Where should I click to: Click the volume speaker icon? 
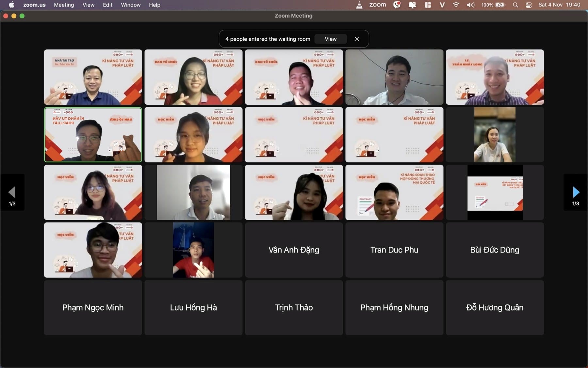pos(470,5)
